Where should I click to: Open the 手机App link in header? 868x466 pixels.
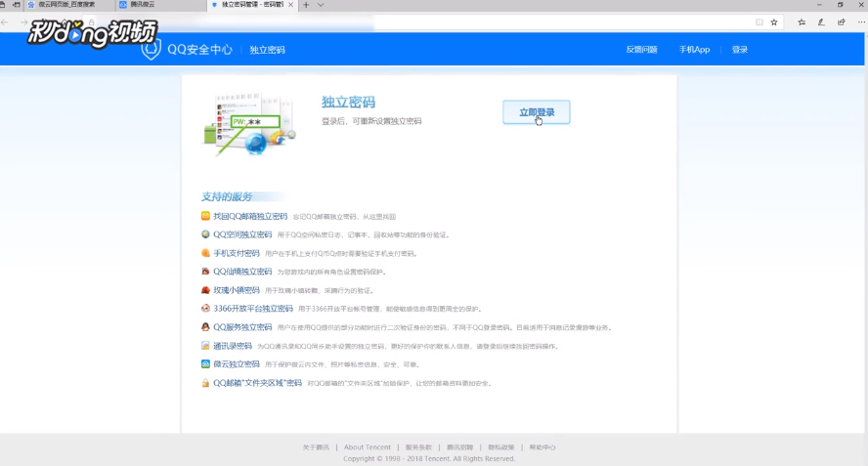click(x=694, y=50)
